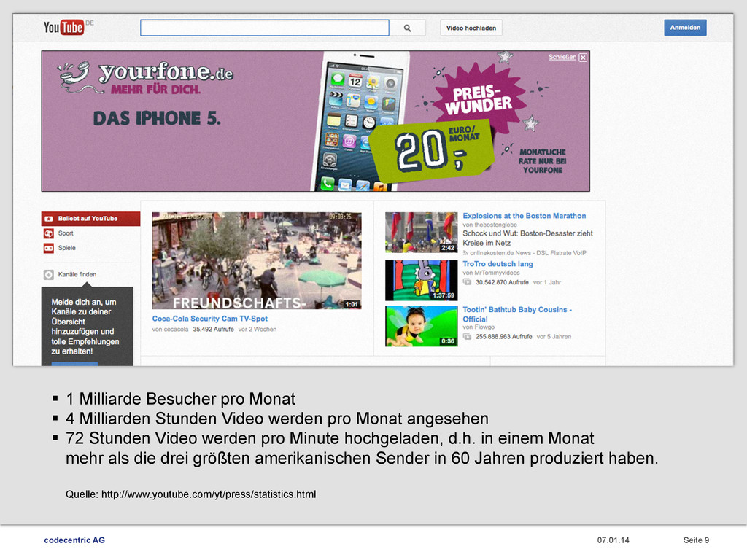
Task: Open Boston Marathon video thumbnail
Action: point(421,233)
